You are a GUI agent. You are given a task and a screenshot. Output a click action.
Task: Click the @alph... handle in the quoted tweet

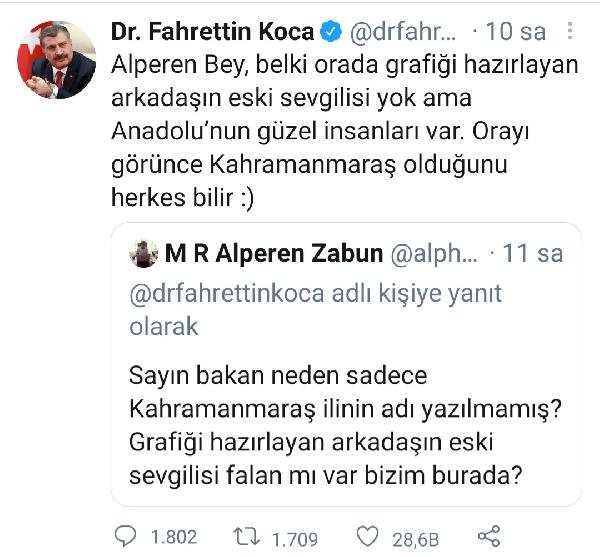(x=434, y=254)
